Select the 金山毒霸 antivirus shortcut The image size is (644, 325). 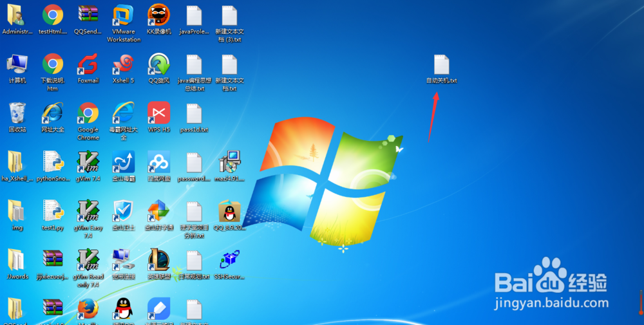pyautogui.click(x=124, y=167)
